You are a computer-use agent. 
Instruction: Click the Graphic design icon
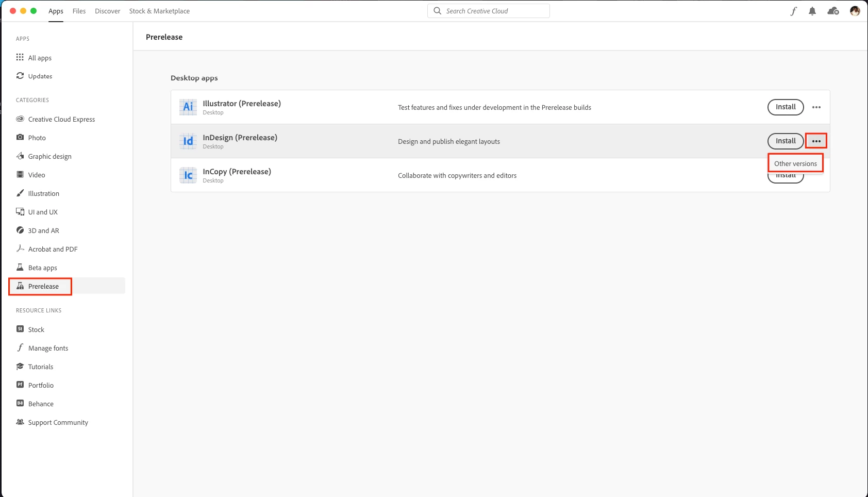pyautogui.click(x=20, y=156)
